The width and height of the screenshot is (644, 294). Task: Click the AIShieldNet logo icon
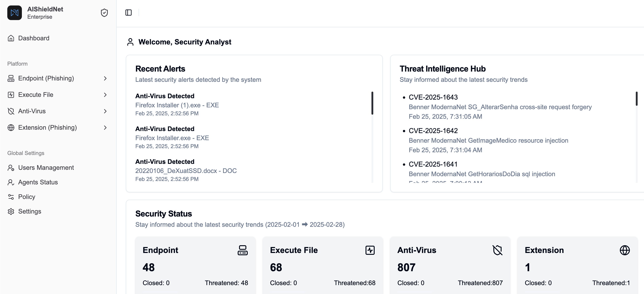[x=15, y=13]
